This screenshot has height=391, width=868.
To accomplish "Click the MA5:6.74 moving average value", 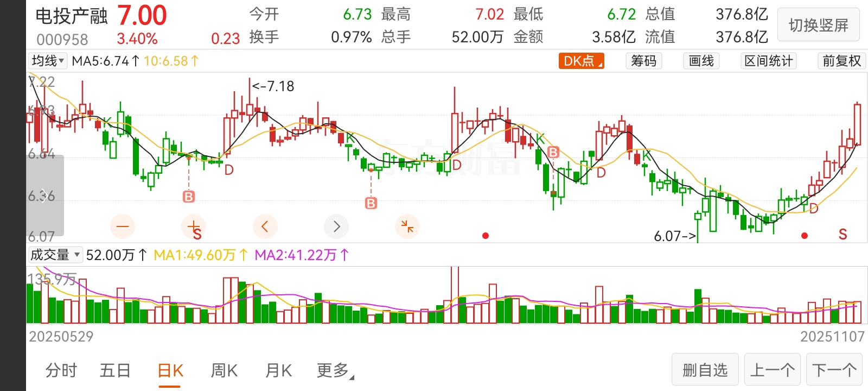I will pos(106,61).
